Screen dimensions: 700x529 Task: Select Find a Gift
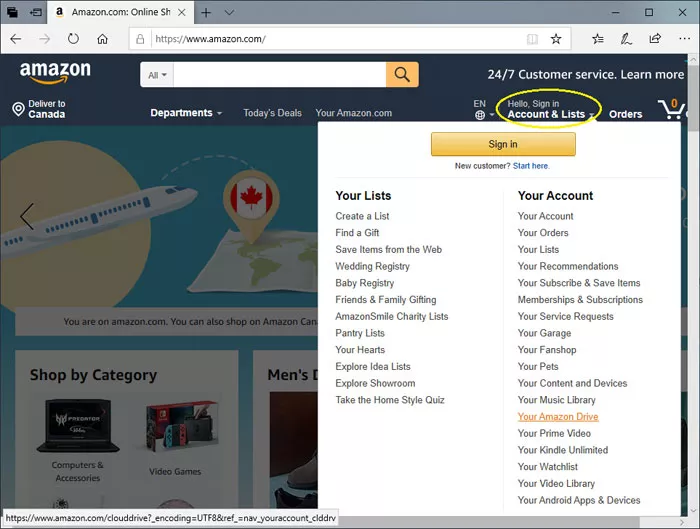[x=357, y=233]
